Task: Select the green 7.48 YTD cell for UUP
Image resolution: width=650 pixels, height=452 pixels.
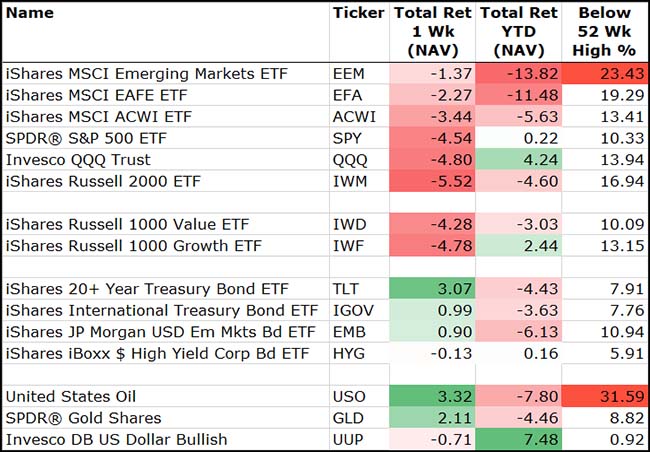Action: tap(518, 440)
